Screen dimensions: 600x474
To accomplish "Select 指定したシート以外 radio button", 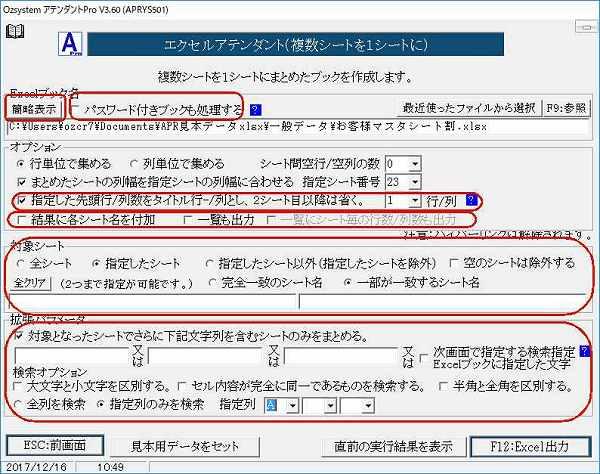I will (x=209, y=263).
